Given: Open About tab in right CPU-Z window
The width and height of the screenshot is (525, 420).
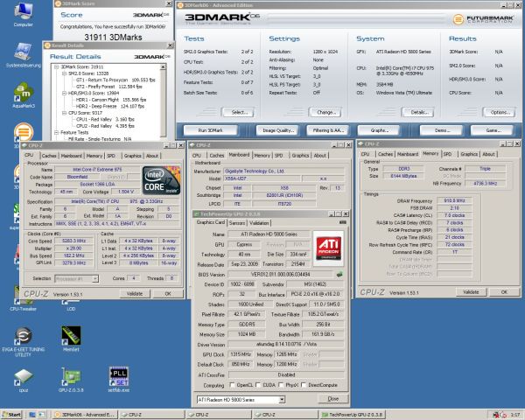Looking at the screenshot, I should (x=488, y=154).
